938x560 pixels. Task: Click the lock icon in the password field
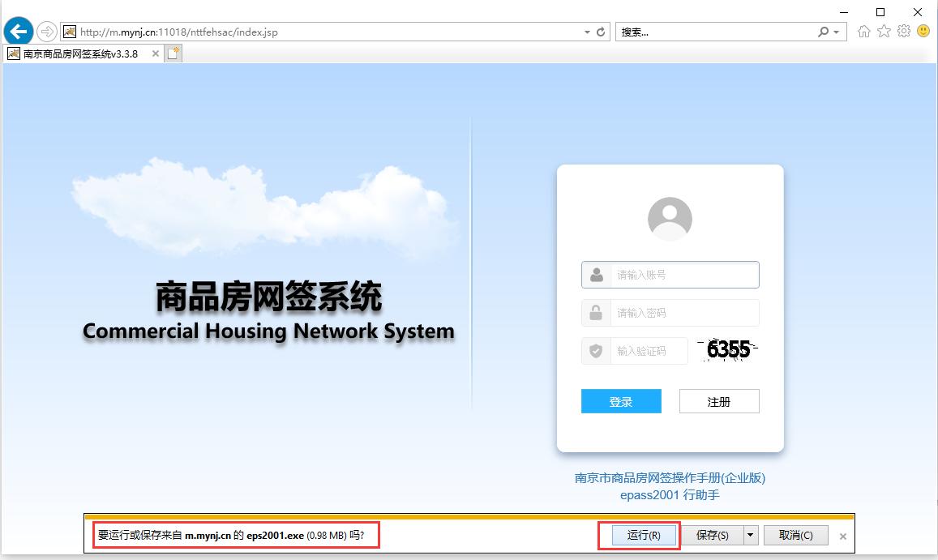597,313
